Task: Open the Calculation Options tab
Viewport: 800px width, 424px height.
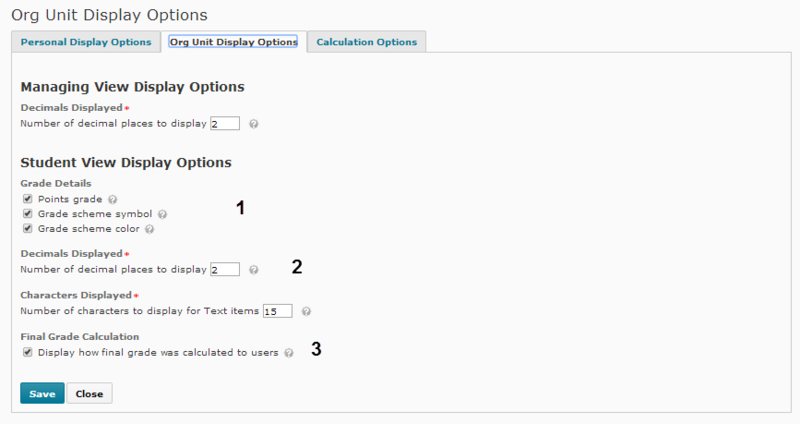Action: (x=366, y=42)
